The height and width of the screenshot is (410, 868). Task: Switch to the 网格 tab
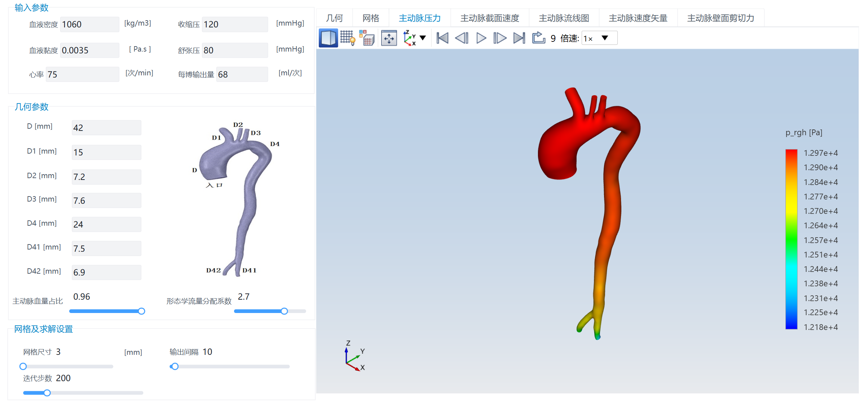tap(371, 18)
